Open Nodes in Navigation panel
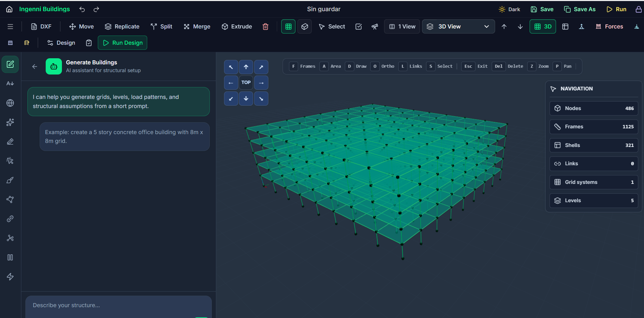 pos(594,108)
